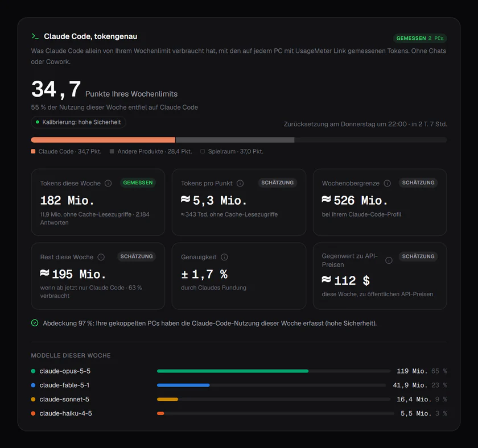Click the durch Claudes Rundung note

[214, 288]
